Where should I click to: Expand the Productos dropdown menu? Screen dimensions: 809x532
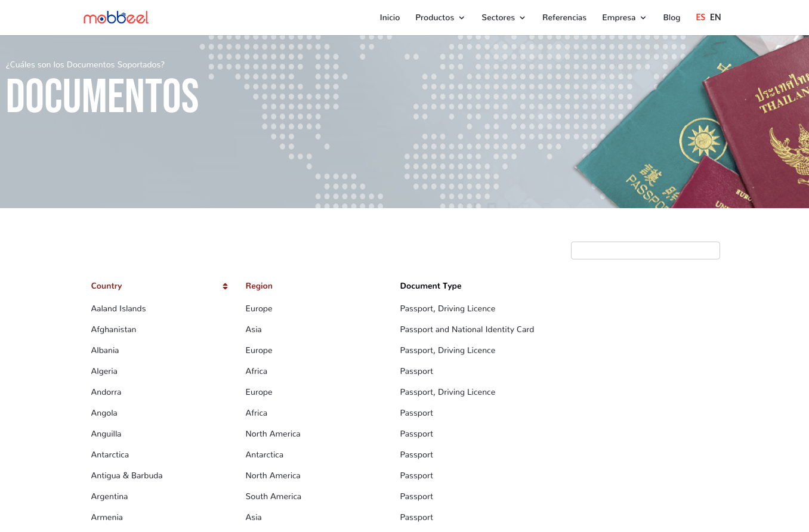[440, 18]
